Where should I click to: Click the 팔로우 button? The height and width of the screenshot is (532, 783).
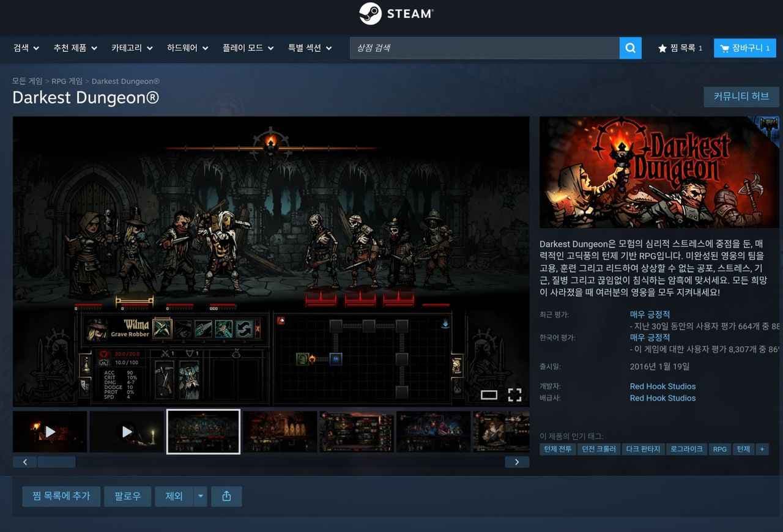127,497
